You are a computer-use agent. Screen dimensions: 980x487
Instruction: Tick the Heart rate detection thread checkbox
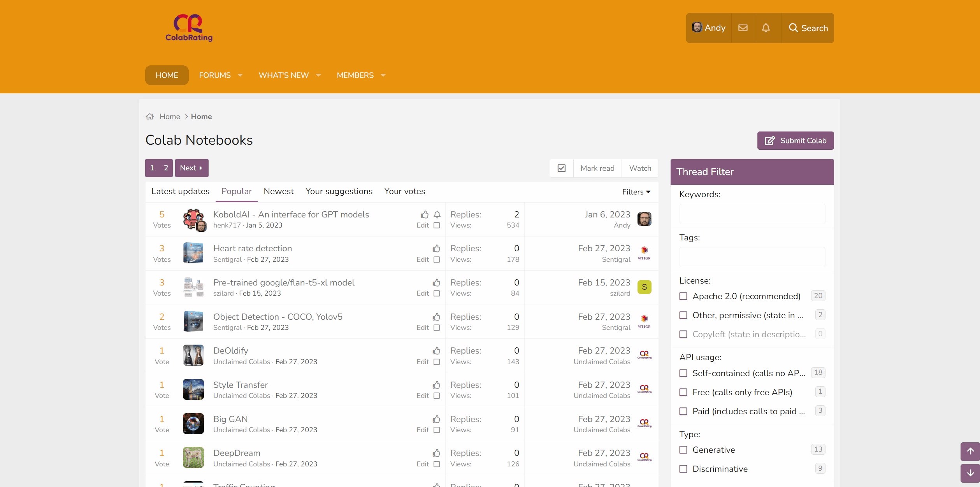point(437,259)
